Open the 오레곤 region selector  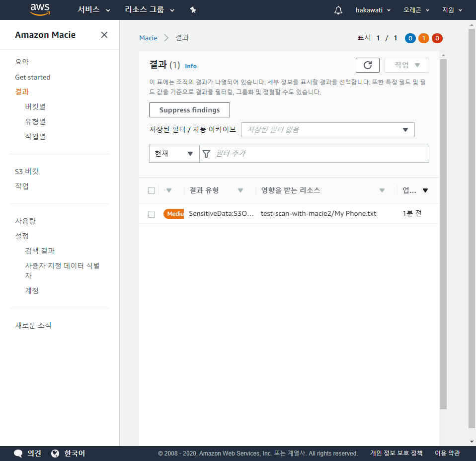coord(416,10)
